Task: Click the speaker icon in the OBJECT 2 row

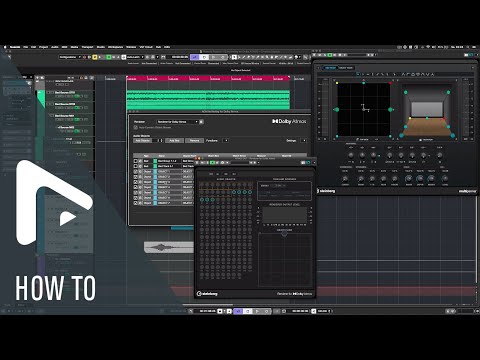Action: coord(140,177)
